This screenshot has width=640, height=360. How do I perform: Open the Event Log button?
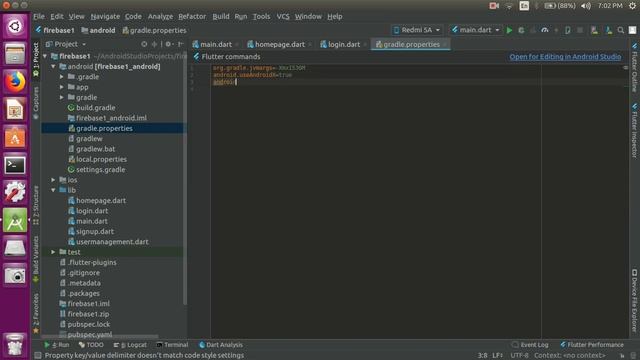pos(530,345)
